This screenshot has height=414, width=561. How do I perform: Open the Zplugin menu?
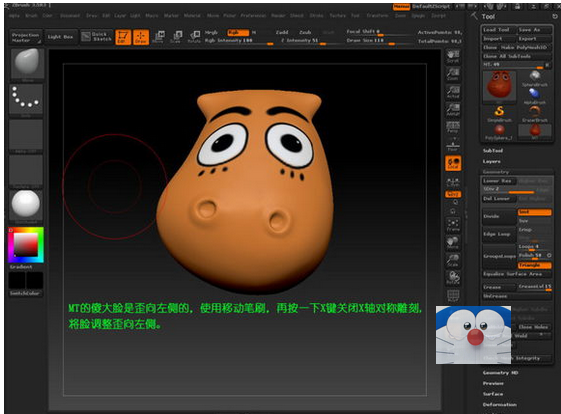click(418, 16)
